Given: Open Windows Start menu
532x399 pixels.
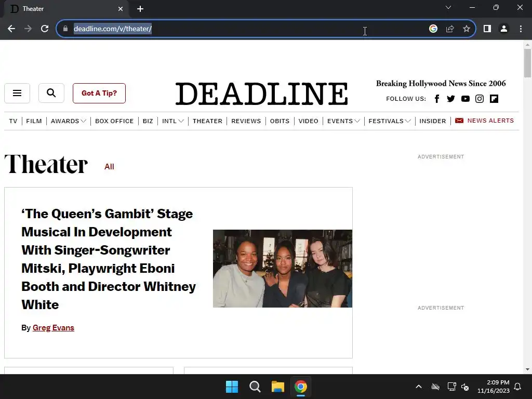Looking at the screenshot, I should point(232,387).
